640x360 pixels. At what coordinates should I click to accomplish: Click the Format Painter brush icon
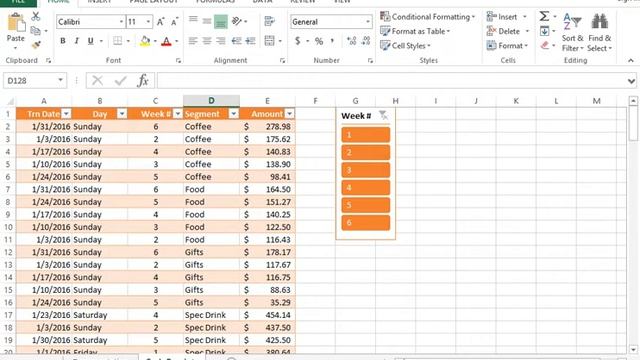tap(36, 44)
